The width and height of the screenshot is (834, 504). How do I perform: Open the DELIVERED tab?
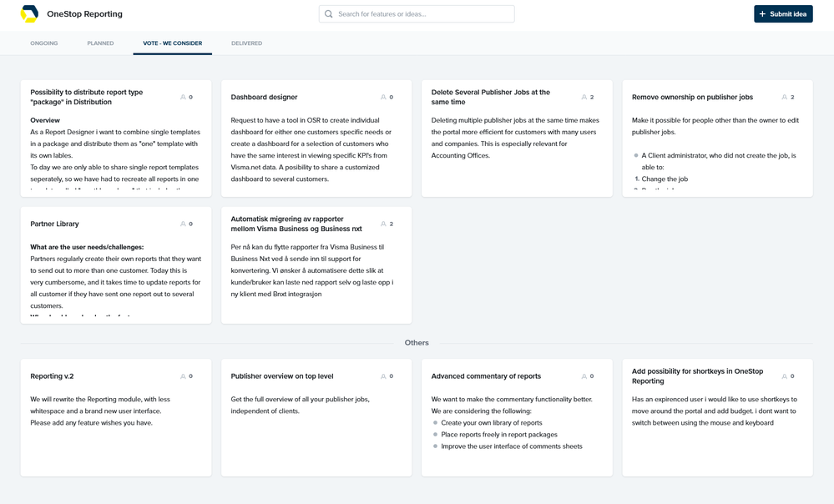(x=246, y=43)
